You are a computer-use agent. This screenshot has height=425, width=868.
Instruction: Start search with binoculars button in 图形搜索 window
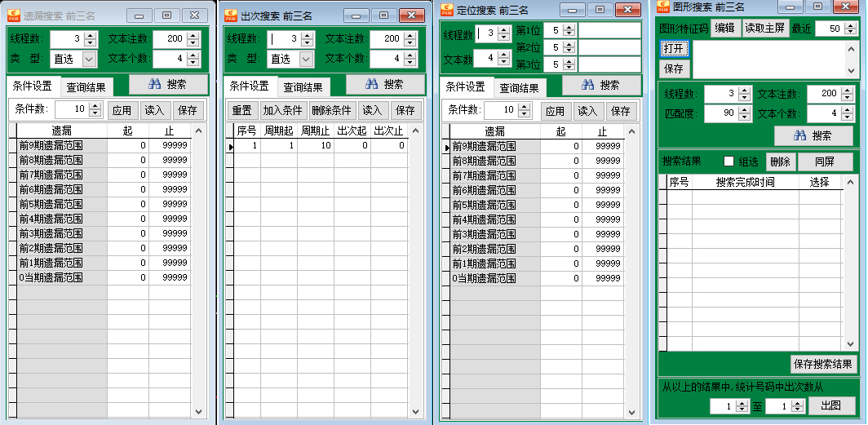click(x=814, y=135)
